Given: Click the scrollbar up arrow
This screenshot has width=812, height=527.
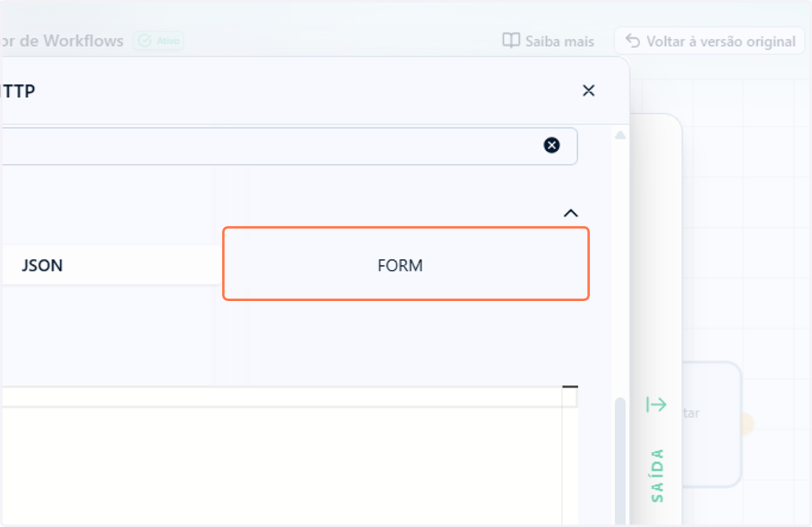Looking at the screenshot, I should [620, 135].
